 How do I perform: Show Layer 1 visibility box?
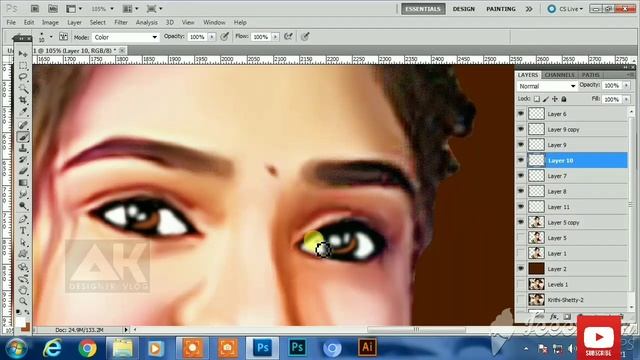[521, 253]
